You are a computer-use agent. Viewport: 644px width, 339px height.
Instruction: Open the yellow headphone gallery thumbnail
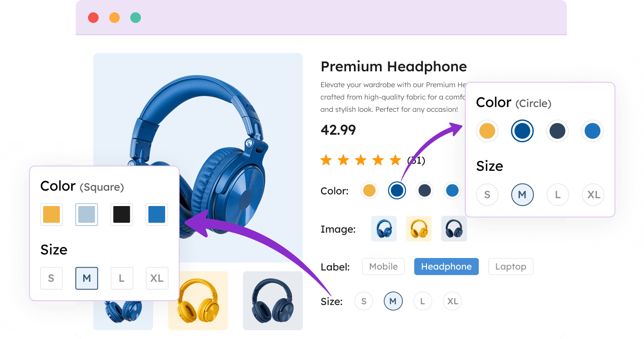(198, 301)
